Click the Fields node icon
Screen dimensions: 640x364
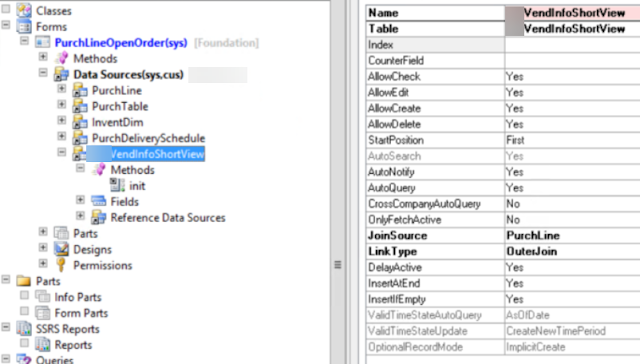[99, 201]
